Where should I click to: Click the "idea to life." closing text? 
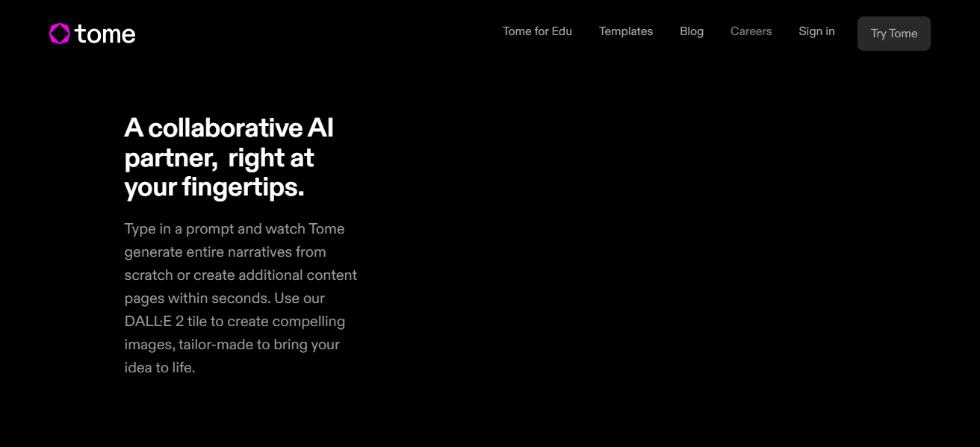point(160,368)
